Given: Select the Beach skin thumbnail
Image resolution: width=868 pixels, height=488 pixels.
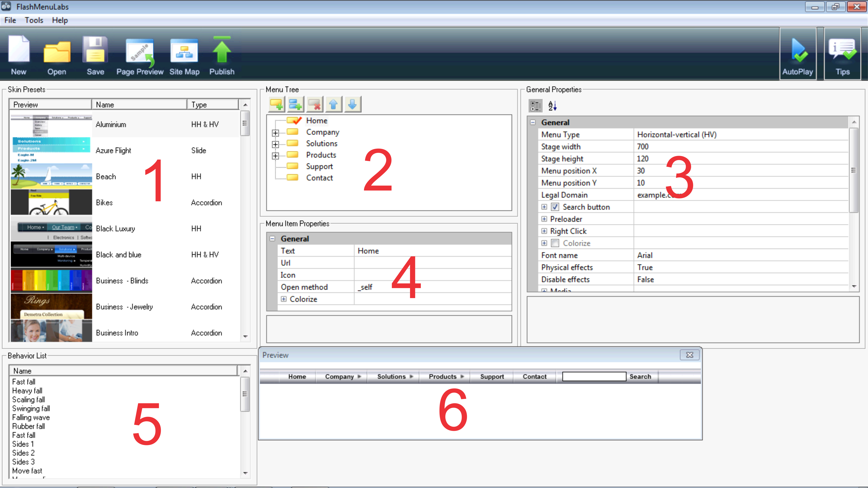Looking at the screenshot, I should click(x=51, y=176).
